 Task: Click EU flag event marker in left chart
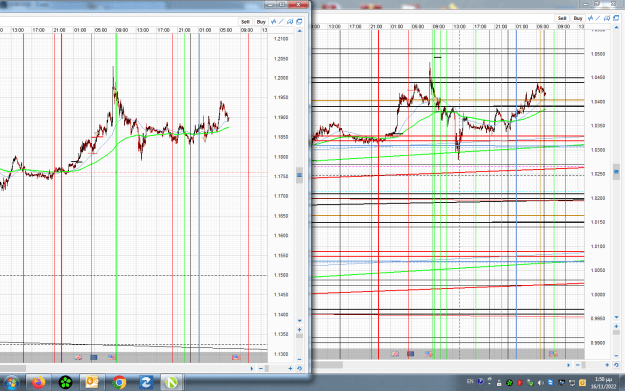94,357
